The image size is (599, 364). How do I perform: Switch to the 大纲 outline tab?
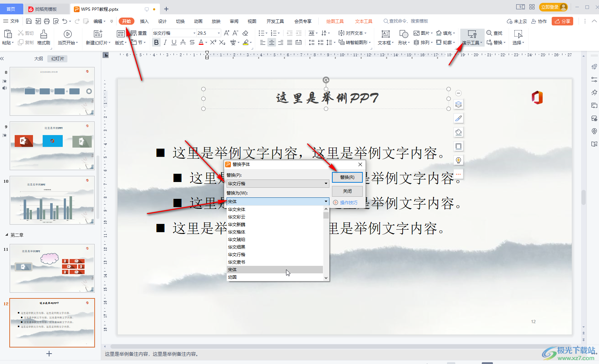(39, 59)
